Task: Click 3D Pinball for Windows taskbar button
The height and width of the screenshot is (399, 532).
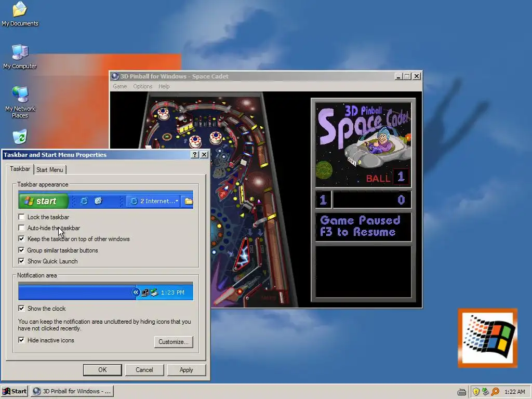Action: pos(72,391)
